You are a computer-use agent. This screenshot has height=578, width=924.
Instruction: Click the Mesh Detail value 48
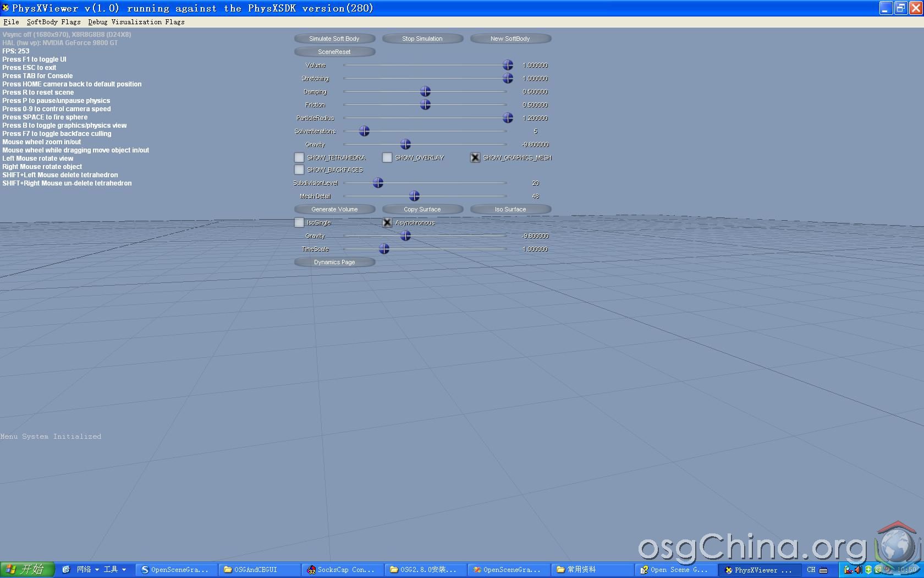(x=536, y=196)
